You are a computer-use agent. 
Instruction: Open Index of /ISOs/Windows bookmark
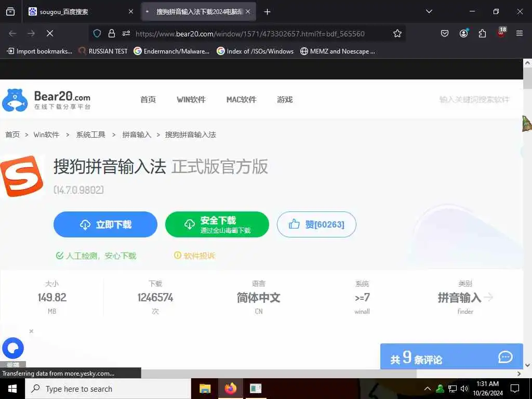tap(255, 51)
